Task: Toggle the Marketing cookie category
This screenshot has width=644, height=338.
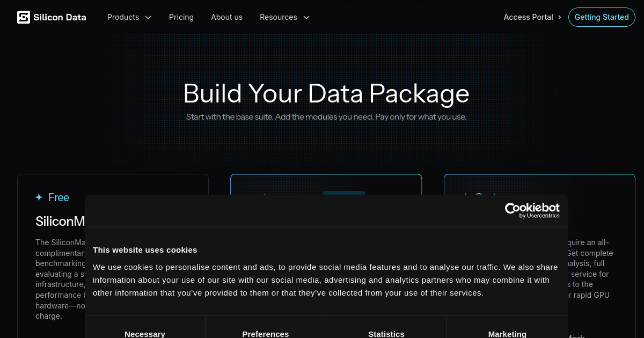Action: 507,334
